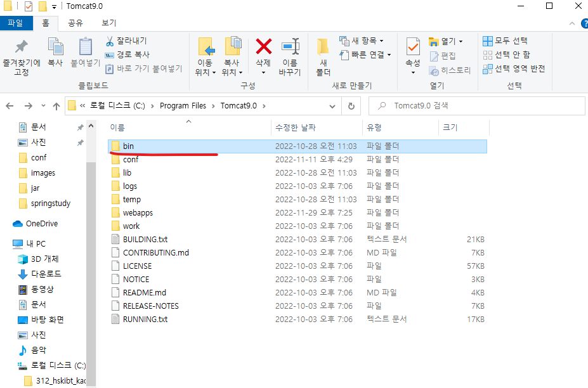Go forward with the right arrow
The height and width of the screenshot is (388, 588).
28,106
